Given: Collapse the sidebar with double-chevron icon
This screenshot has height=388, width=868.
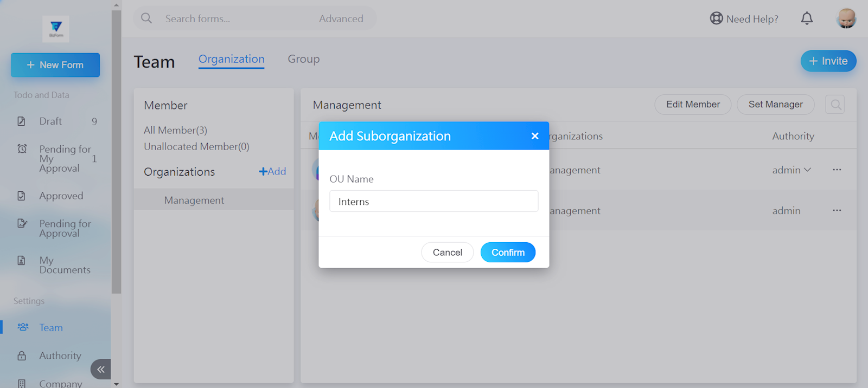Looking at the screenshot, I should 101,370.
